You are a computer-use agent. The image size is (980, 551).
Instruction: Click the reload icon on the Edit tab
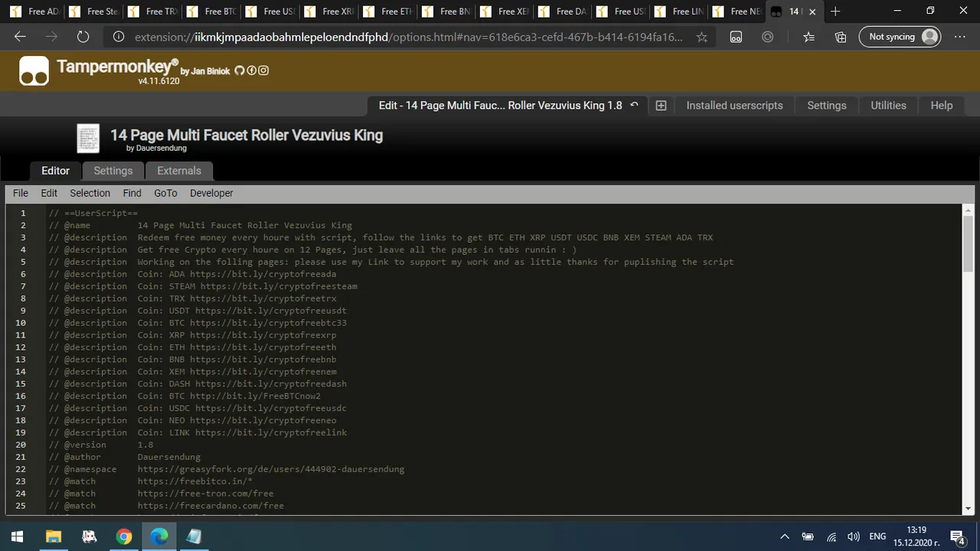[634, 105]
